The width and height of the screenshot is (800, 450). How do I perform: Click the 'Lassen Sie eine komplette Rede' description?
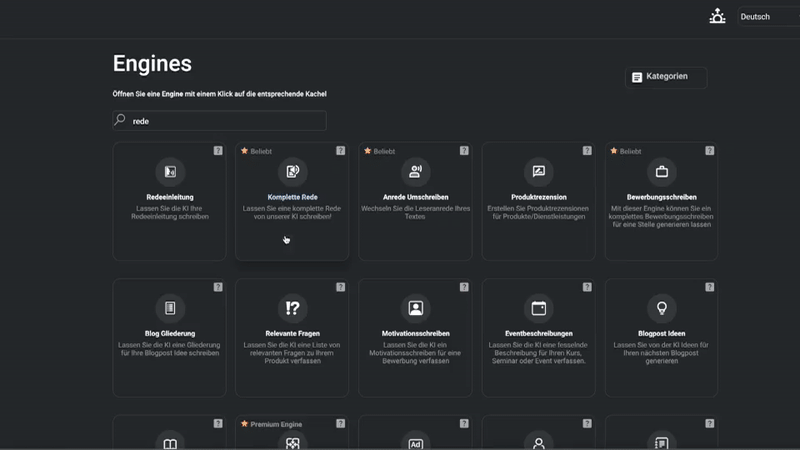click(292, 212)
